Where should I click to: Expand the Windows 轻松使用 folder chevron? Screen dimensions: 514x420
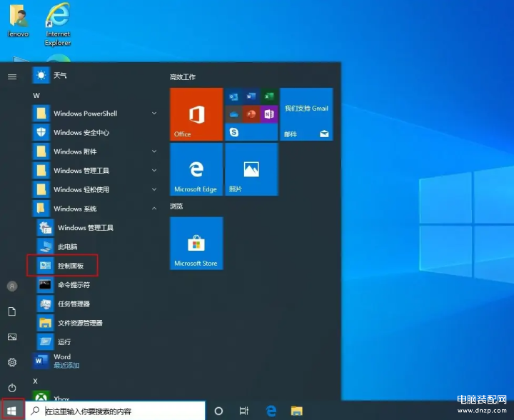[x=154, y=189]
